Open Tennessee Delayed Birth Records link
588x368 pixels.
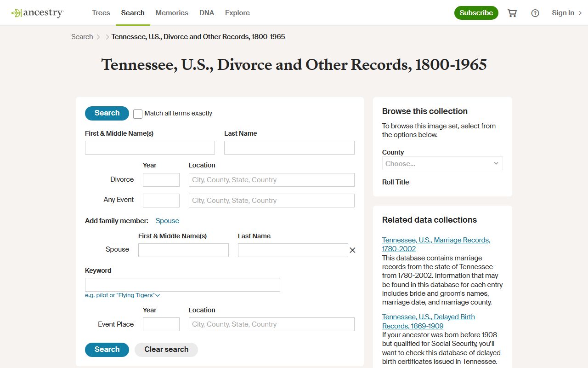(x=429, y=322)
